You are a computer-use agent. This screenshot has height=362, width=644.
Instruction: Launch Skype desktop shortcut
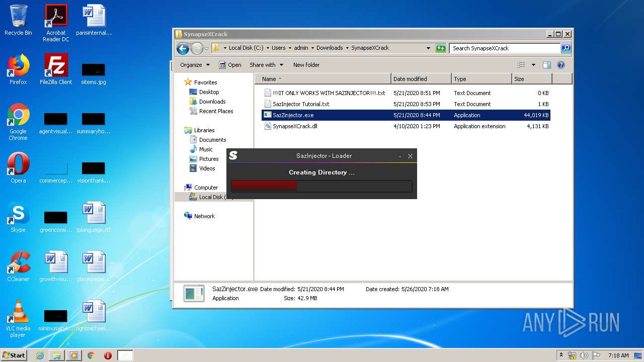click(x=18, y=217)
